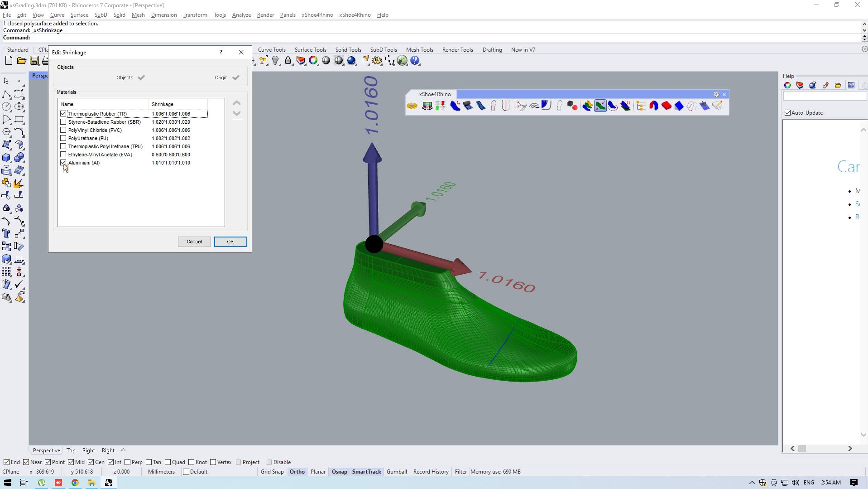This screenshot has height=489, width=868.
Task: Click the Save file icon
Action: click(34, 61)
